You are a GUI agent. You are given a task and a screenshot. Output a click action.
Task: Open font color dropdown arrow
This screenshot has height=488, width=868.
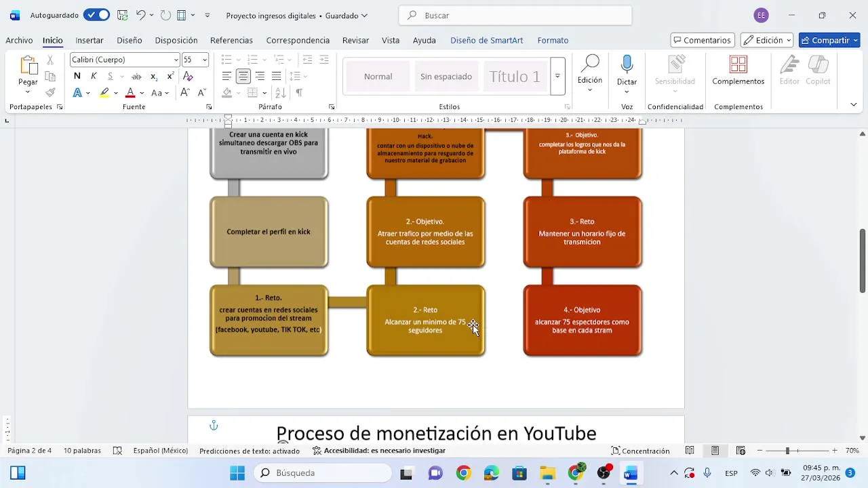click(142, 93)
